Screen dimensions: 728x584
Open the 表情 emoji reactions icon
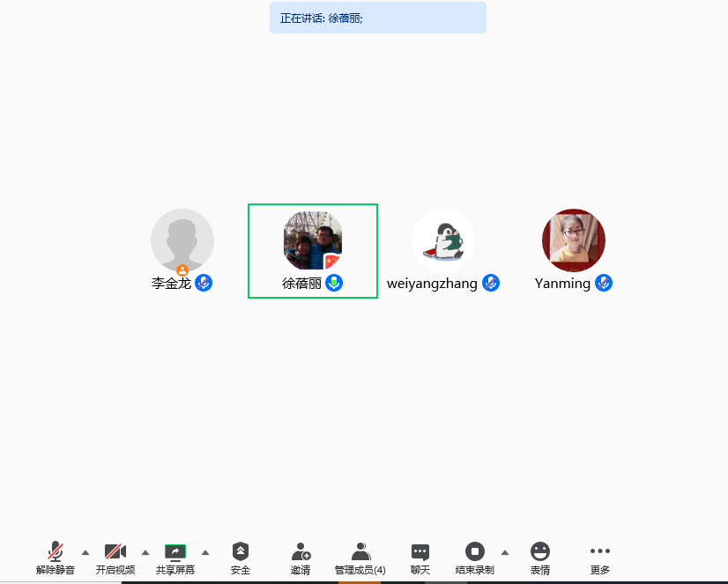point(540,552)
